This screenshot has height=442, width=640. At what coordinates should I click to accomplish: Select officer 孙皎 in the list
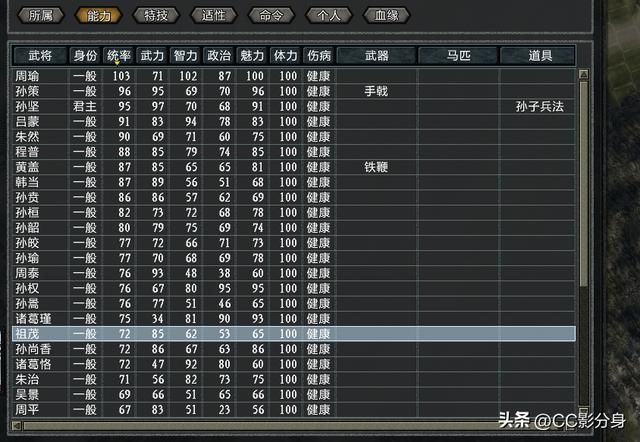[294, 242]
